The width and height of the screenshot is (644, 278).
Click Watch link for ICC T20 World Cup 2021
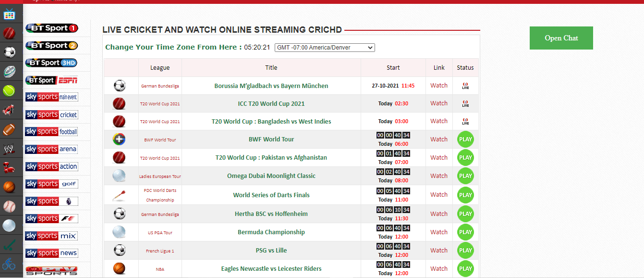(x=439, y=103)
